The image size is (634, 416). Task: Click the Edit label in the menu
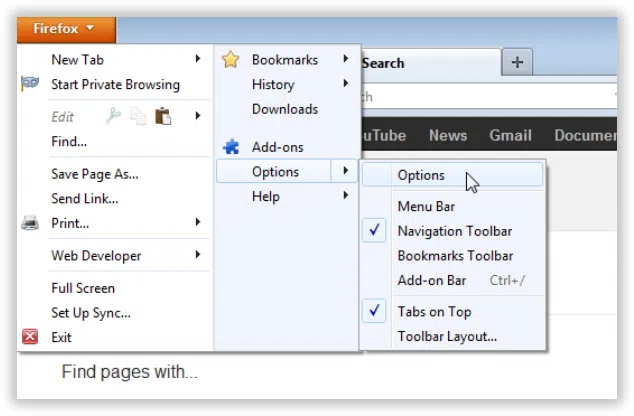(62, 117)
